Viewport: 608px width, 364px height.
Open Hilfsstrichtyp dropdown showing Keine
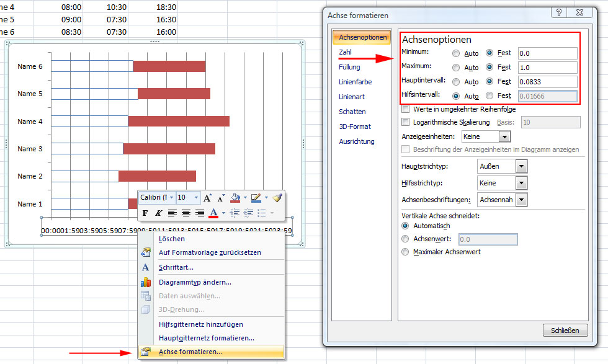(x=522, y=183)
